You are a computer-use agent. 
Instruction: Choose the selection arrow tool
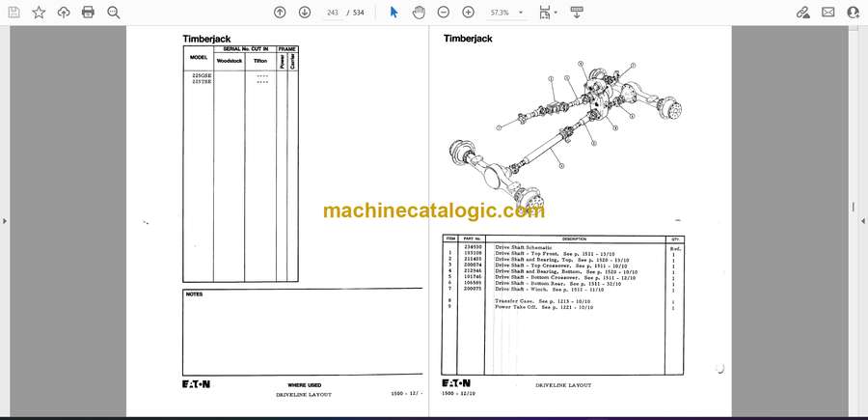(393, 13)
